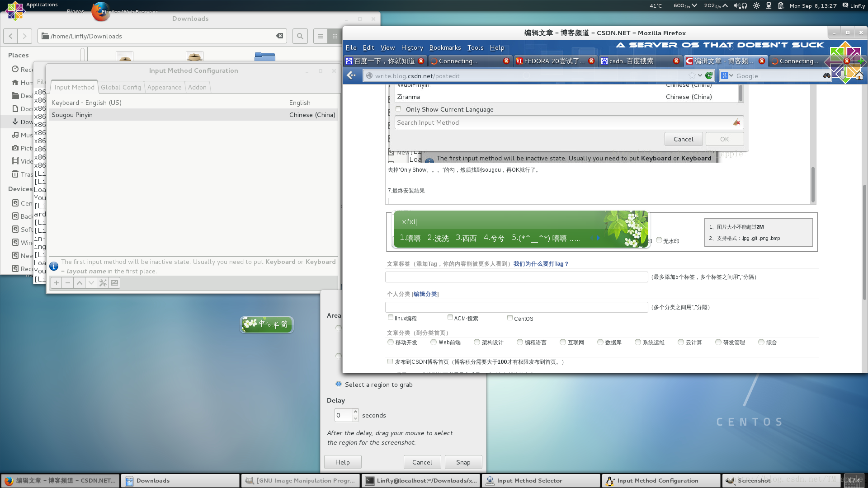868x488 pixels.
Task: Check the ACM-搜索 category box
Action: pyautogui.click(x=450, y=318)
